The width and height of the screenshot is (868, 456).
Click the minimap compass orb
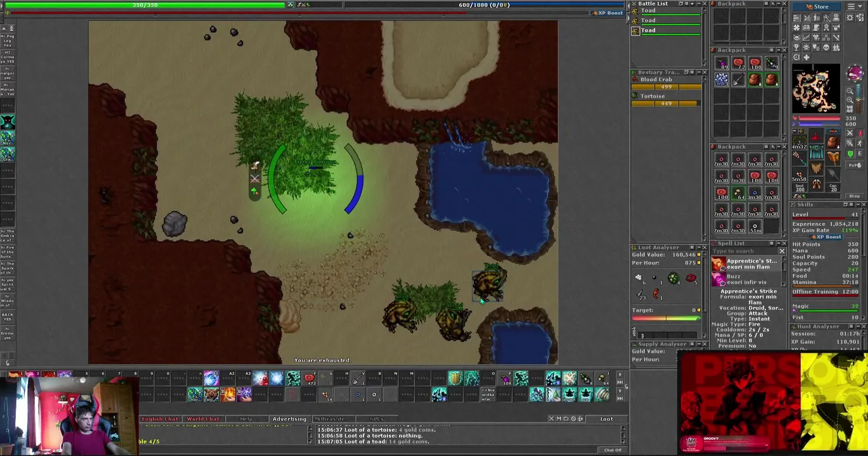[x=854, y=73]
